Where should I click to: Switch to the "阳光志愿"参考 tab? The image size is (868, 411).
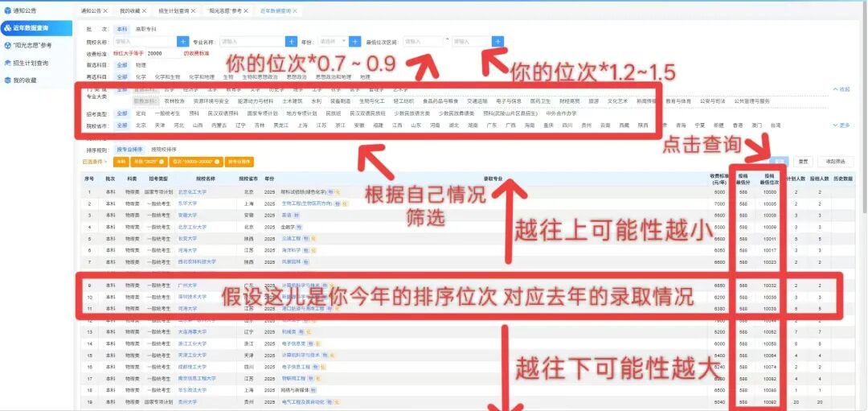point(224,11)
